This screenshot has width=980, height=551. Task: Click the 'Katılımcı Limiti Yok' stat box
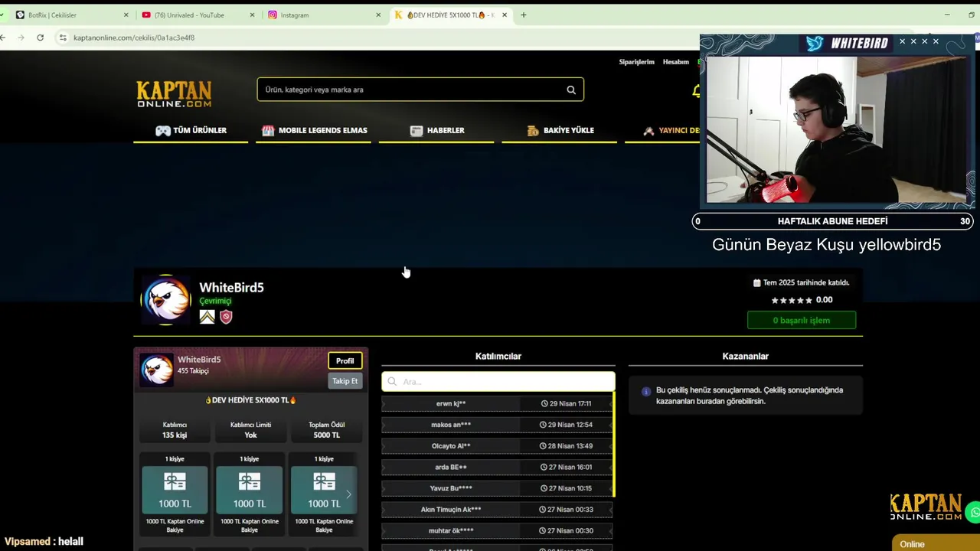pyautogui.click(x=250, y=430)
